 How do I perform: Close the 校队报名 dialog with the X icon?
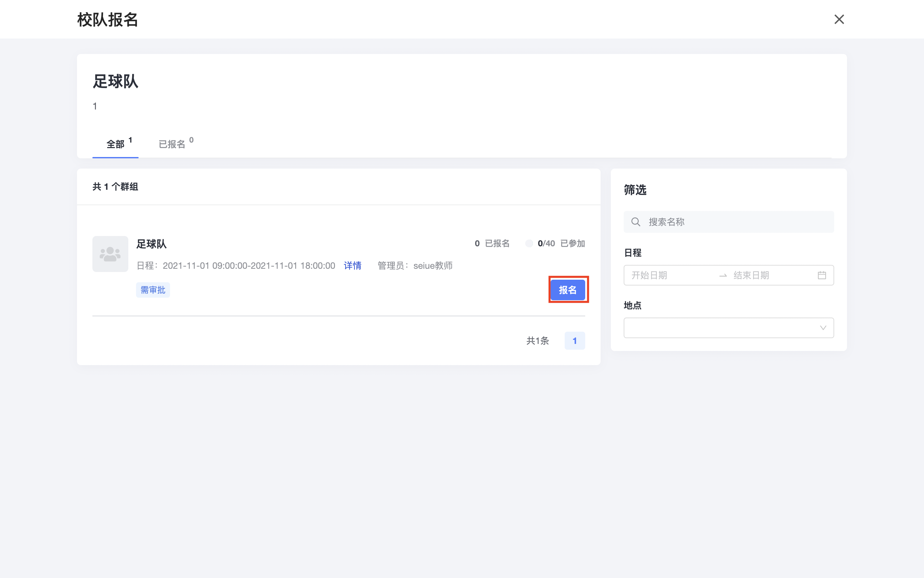coord(839,19)
